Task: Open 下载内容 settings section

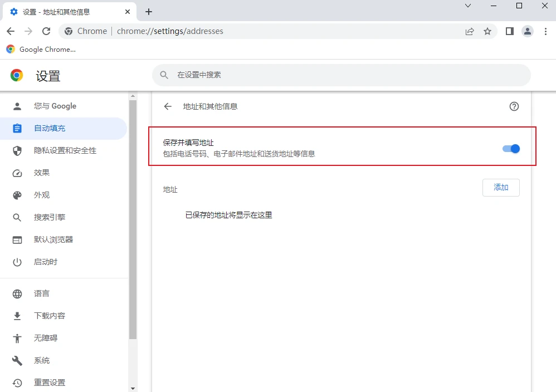Action: click(x=64, y=316)
